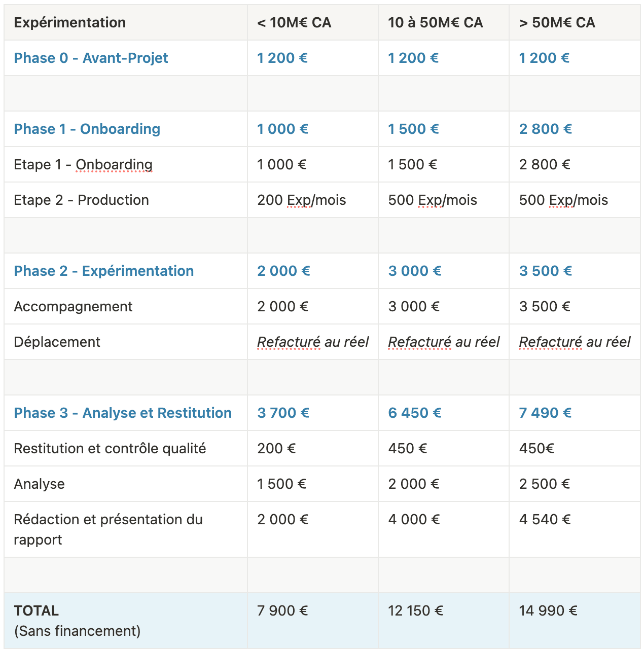Click the 'Etape 1 - Onboarding' cell
This screenshot has height=649, width=644.
[x=83, y=165]
